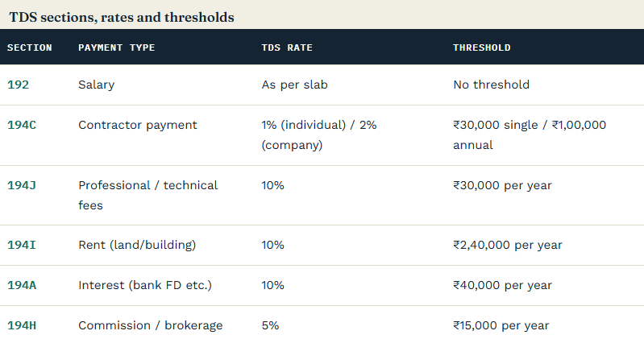The image size is (644, 339).
Task: Click the Professional / technical fees cell
Action: tap(147, 196)
